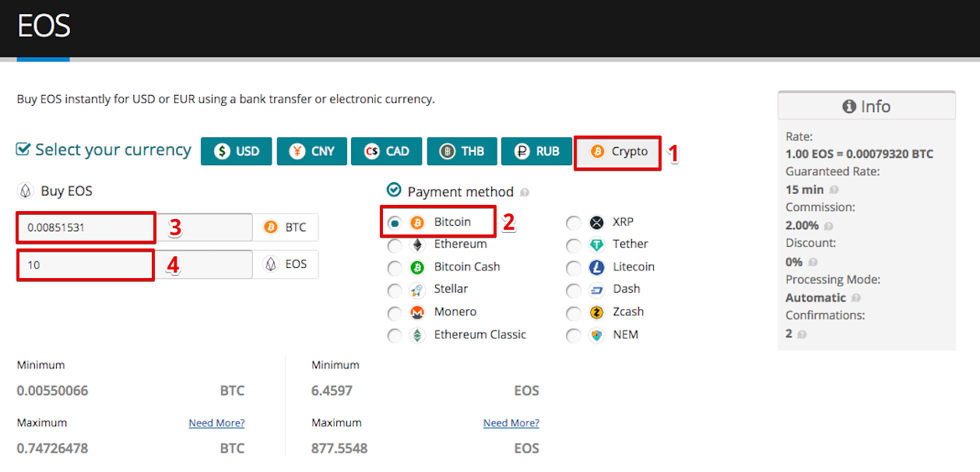Select Bitcoin payment radio button
The height and width of the screenshot is (472, 980).
(395, 223)
